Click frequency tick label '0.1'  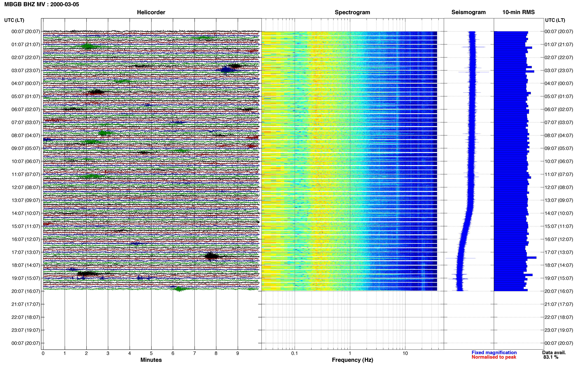click(x=295, y=353)
